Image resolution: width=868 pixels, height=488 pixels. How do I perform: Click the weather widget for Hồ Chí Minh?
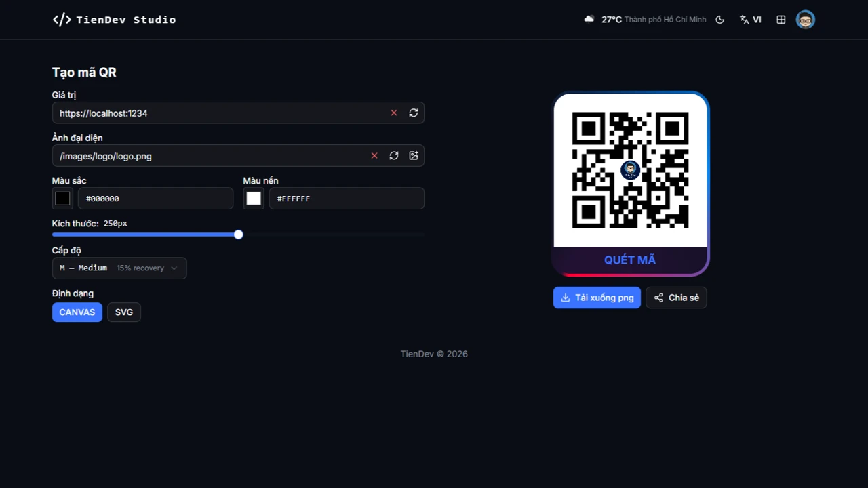(644, 19)
